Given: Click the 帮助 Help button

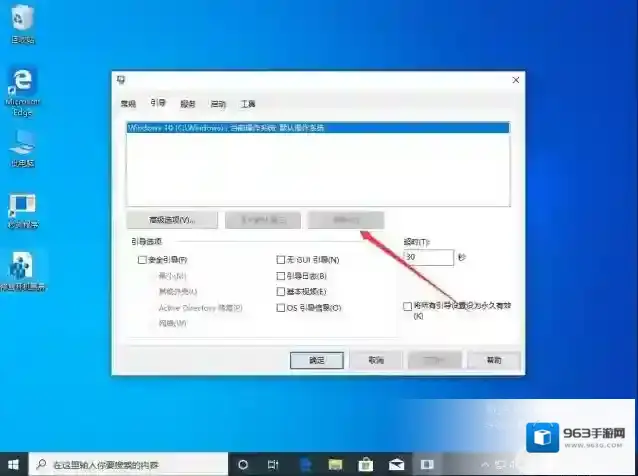Looking at the screenshot, I should pyautogui.click(x=494, y=360).
